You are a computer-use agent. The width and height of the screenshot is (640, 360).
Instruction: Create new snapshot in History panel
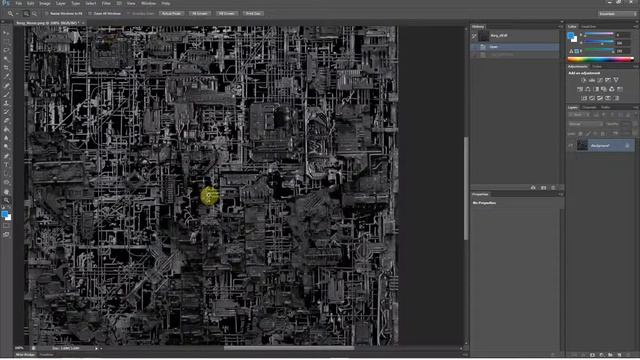543,188
